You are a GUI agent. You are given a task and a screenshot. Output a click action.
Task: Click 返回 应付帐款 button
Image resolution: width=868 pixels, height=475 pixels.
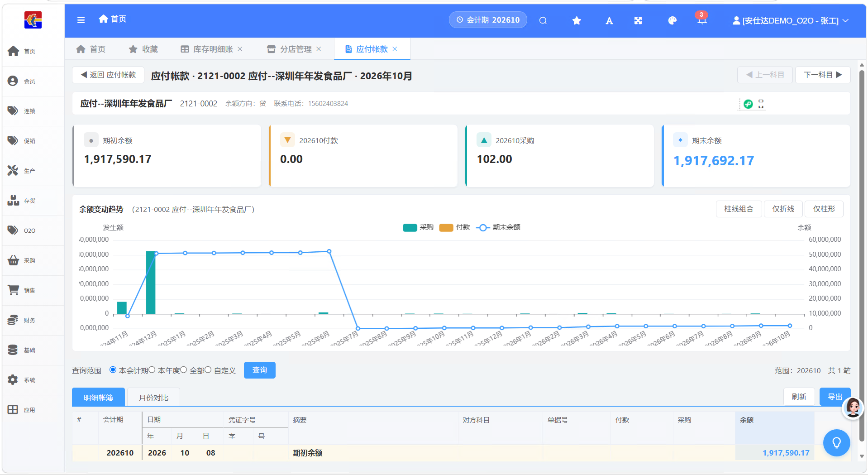pos(108,75)
